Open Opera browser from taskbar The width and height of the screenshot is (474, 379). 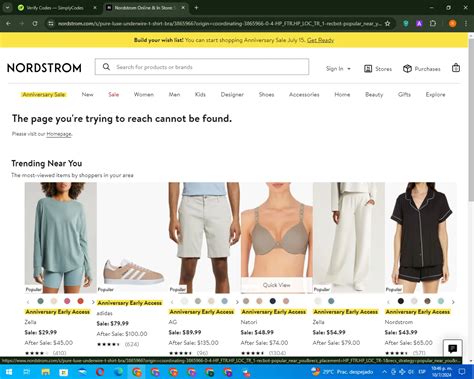100,372
